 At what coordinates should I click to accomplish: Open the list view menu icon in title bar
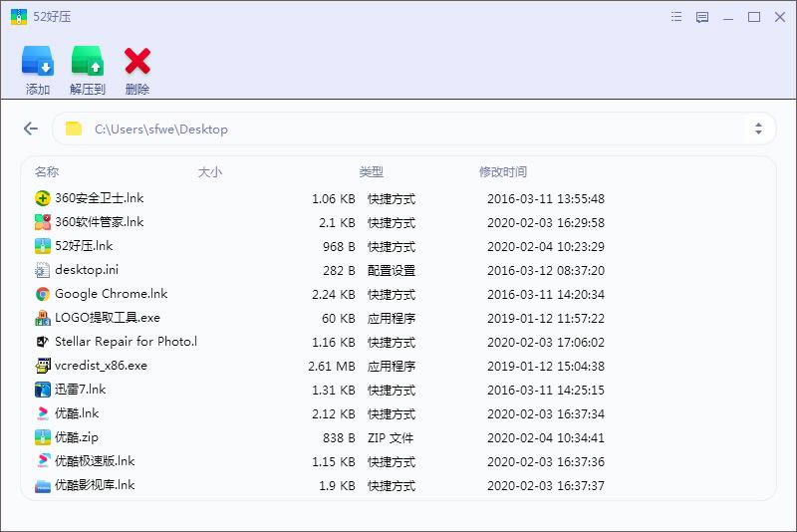click(676, 17)
